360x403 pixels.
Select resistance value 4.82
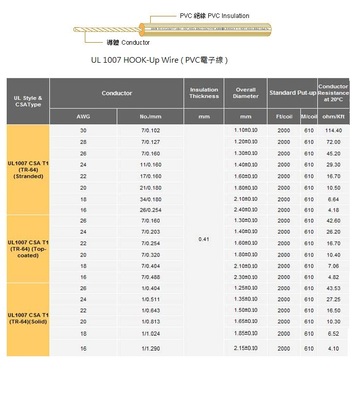(333, 277)
